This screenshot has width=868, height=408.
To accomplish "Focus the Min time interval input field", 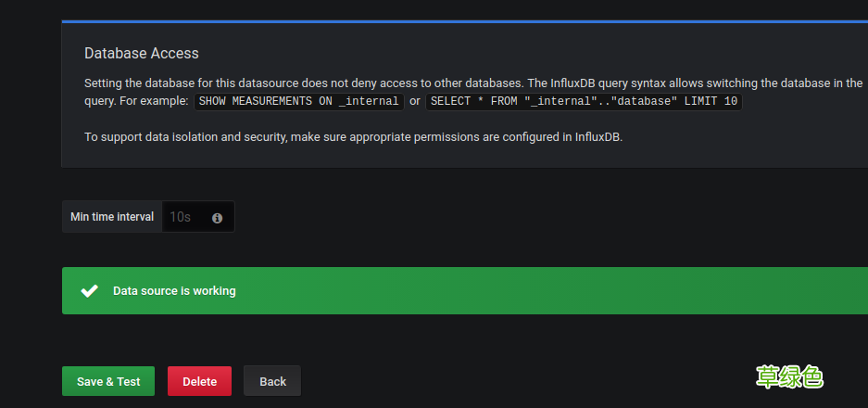I will [x=185, y=217].
